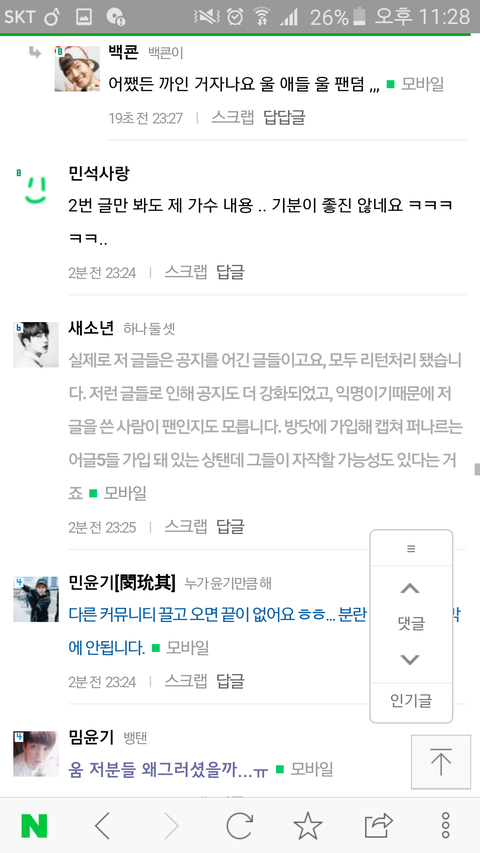480x853 pixels.
Task: Bookmark the page with the star icon
Action: (x=308, y=826)
